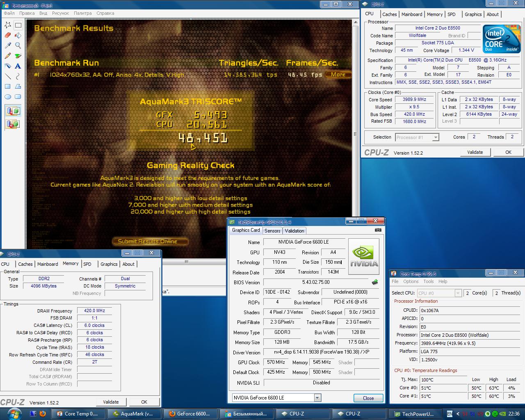Pick the Text tool (letter A)
Image resolution: width=525 pixels, height=420 pixels.
click(x=18, y=66)
